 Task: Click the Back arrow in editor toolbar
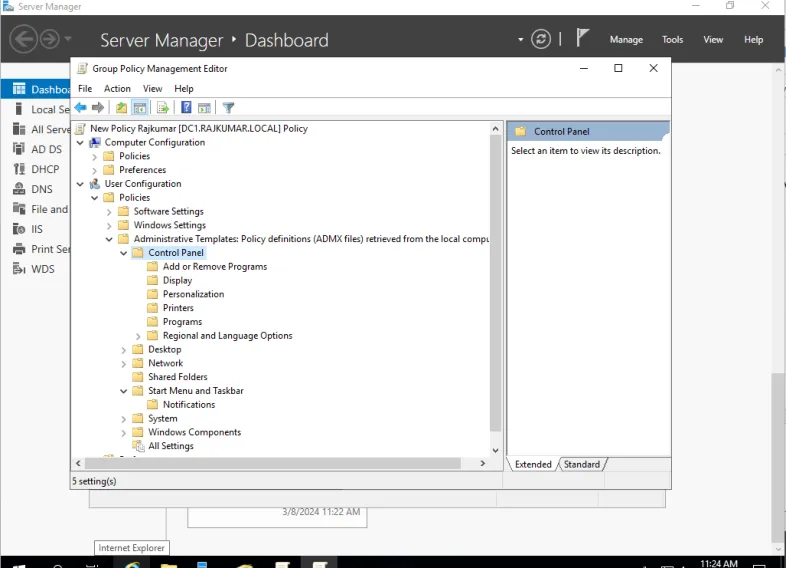[80, 107]
